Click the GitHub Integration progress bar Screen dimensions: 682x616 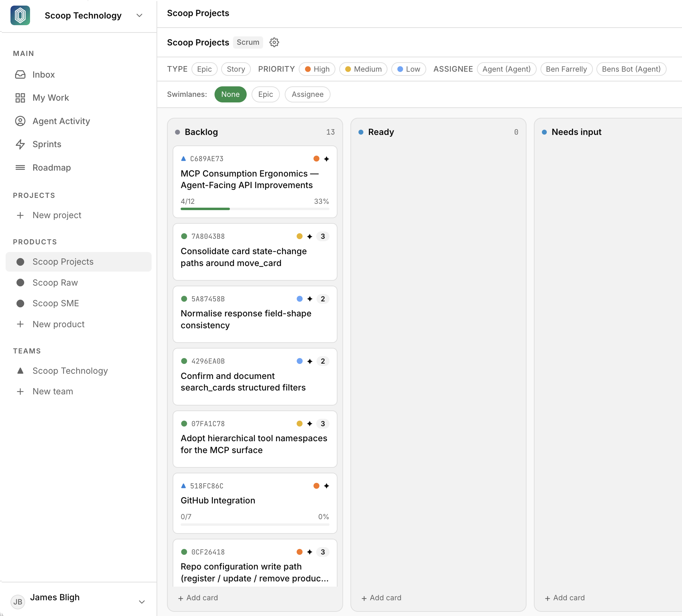pyautogui.click(x=255, y=524)
